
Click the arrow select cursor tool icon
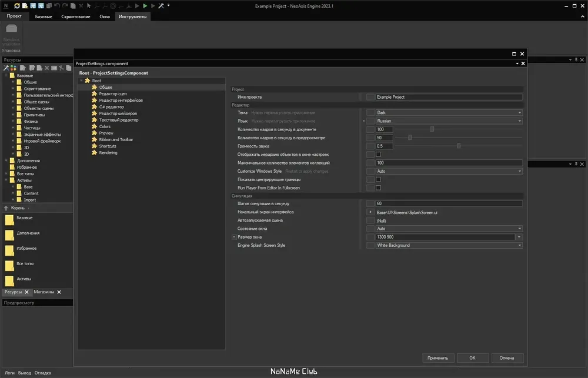click(x=89, y=6)
